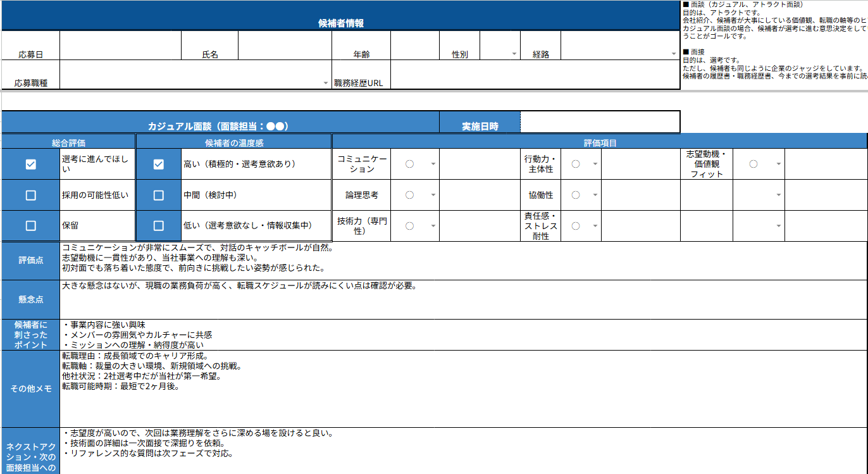Check the 低い（選考意欲なし・情報収集中）checkbox
Image resolution: width=868 pixels, height=474 pixels.
tap(159, 225)
